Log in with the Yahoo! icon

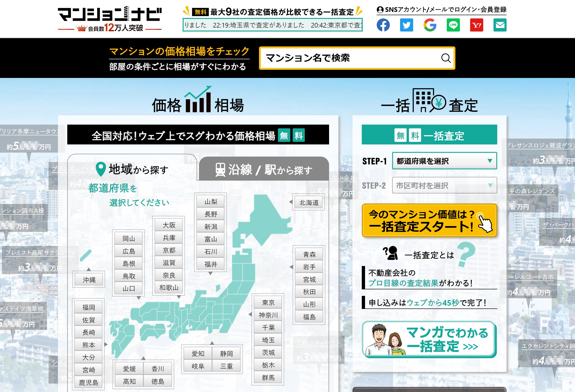(476, 25)
